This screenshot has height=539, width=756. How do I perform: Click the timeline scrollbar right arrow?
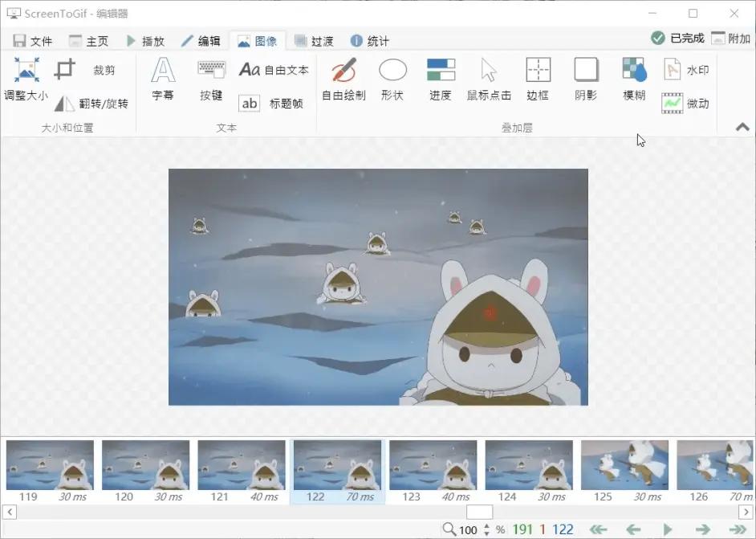point(746,512)
